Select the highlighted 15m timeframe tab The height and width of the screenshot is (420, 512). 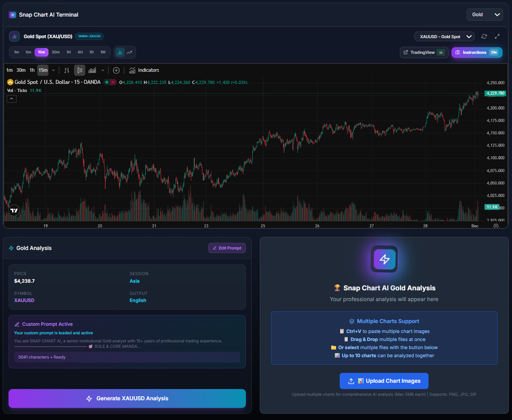point(41,52)
